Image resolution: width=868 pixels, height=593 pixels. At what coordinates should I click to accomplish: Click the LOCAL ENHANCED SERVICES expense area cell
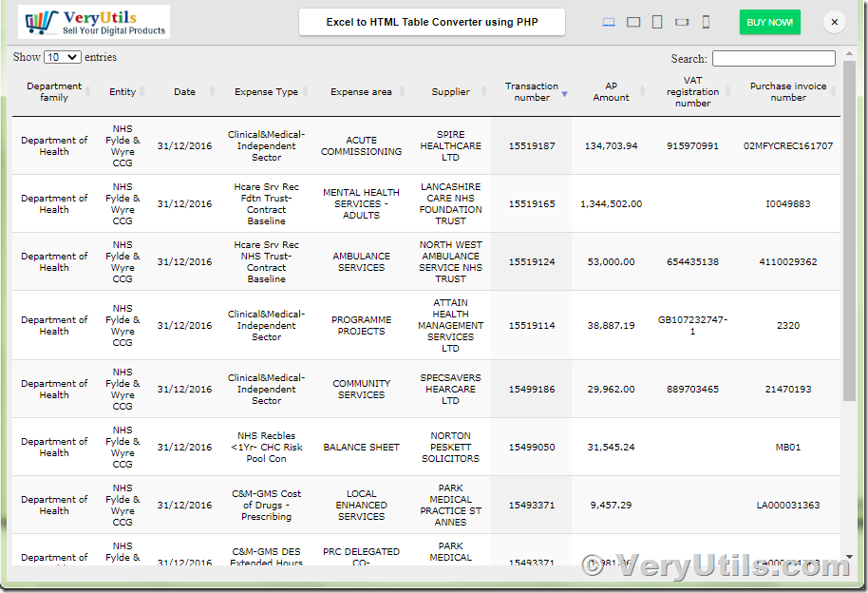361,505
